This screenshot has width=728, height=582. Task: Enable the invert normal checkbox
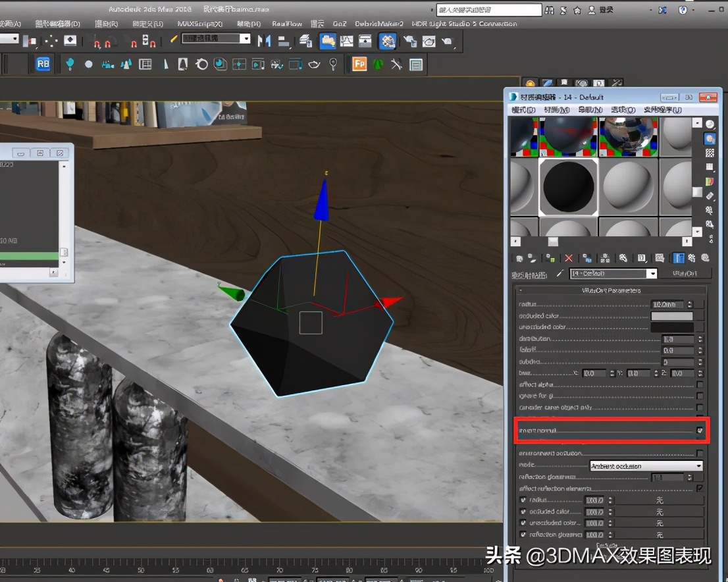point(699,429)
